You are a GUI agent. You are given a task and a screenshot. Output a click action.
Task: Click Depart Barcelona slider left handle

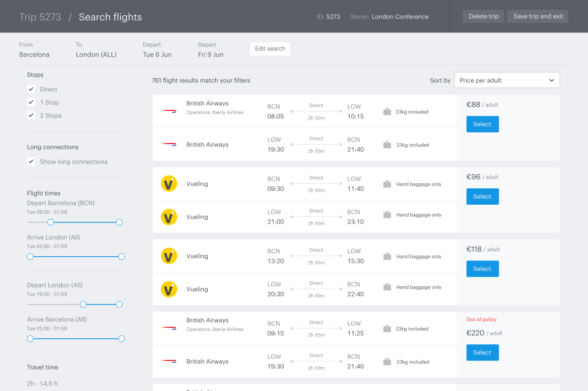pyautogui.click(x=51, y=222)
